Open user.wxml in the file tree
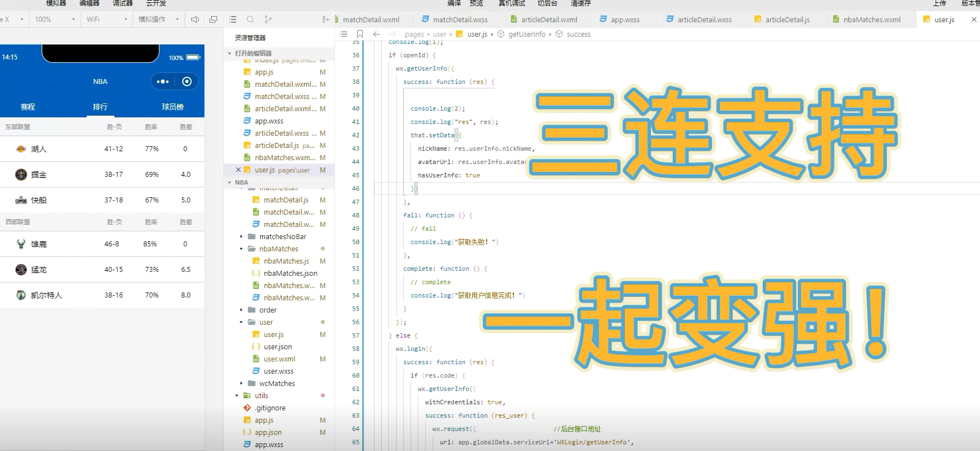 tap(279, 359)
